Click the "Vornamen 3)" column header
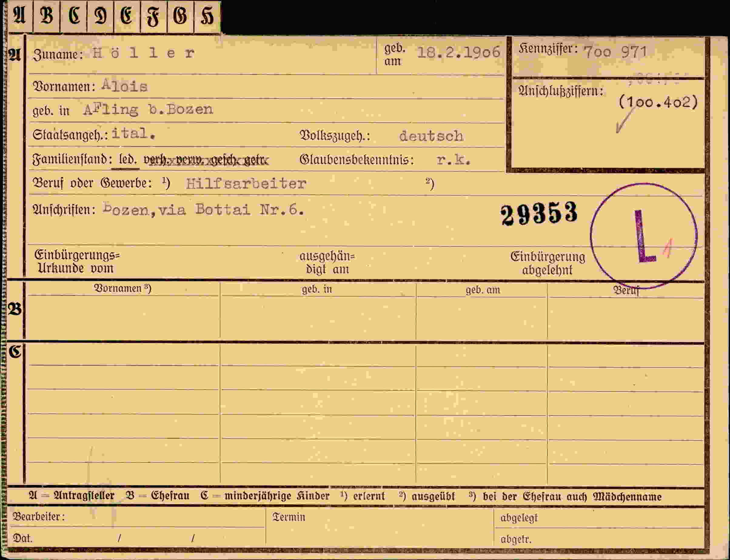Image resolution: width=730 pixels, height=560 pixels. coord(123,288)
